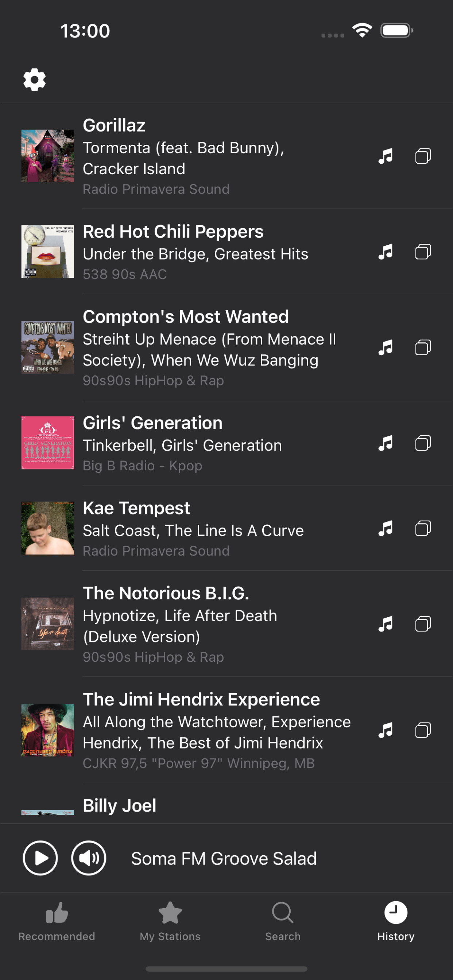Tap the Soma FM Groove Salad title
This screenshot has height=980, width=453.
pos(224,859)
